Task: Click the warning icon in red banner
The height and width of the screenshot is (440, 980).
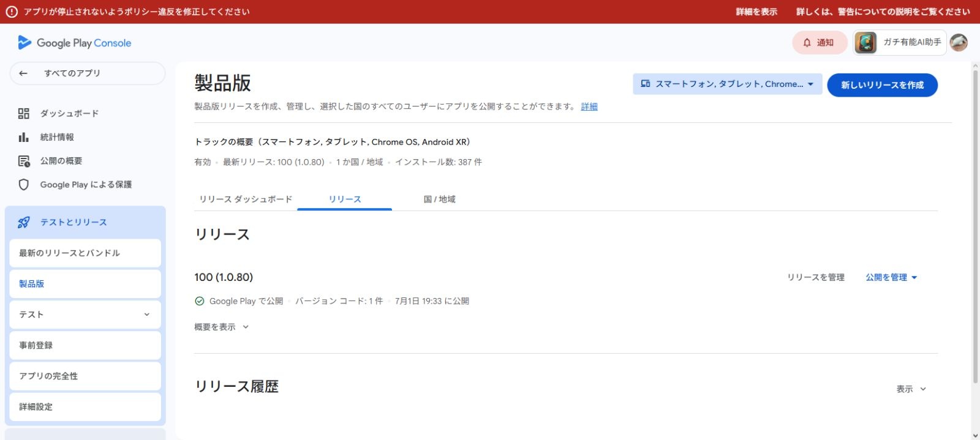Action: (x=11, y=12)
